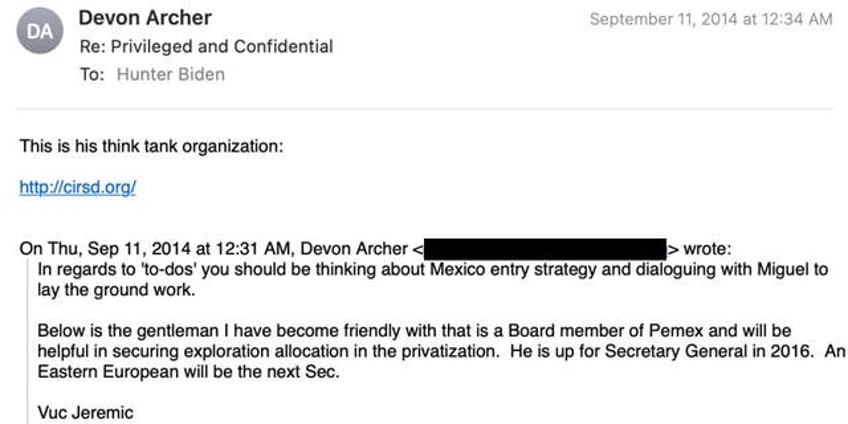The image size is (848, 424).
Task: Click the redacted email address bar
Action: click(x=545, y=249)
